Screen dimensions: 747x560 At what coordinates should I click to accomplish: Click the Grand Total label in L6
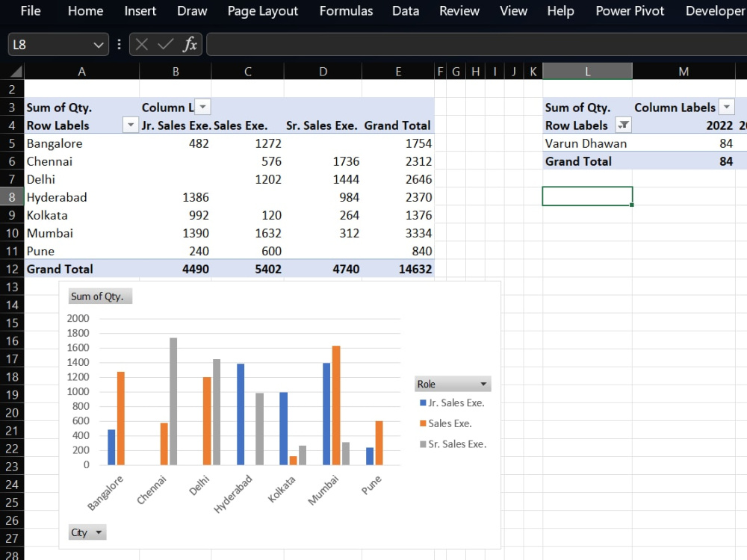point(587,161)
